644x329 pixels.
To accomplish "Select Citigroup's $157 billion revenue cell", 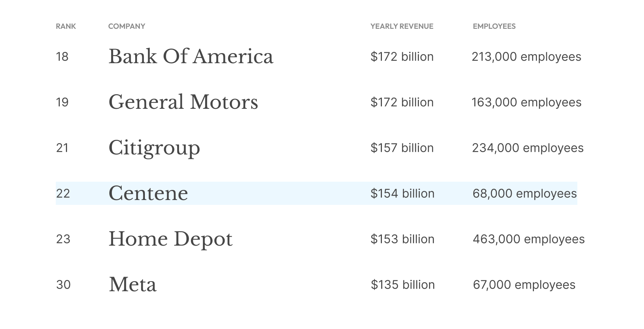I will [402, 148].
